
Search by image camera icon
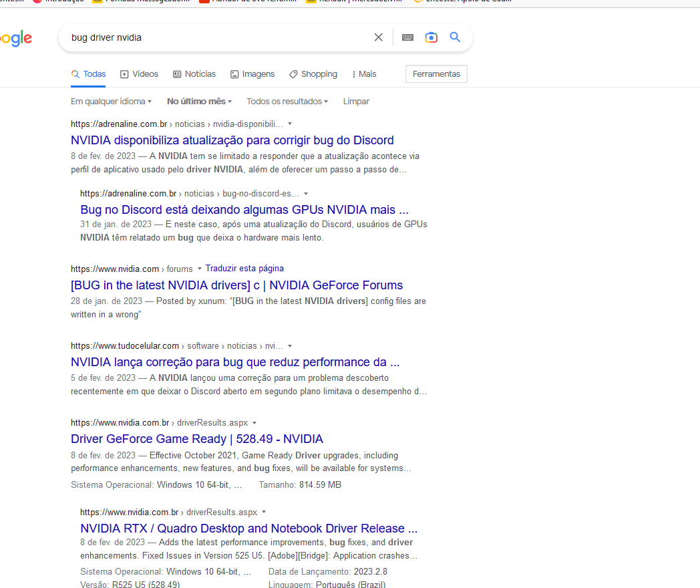[x=431, y=37]
